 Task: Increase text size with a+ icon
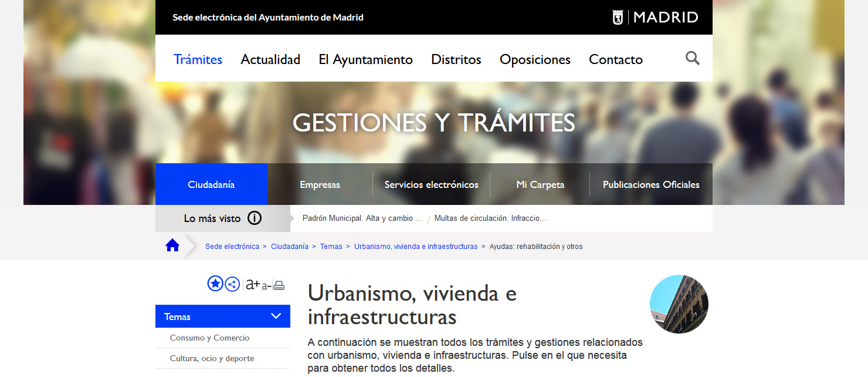252,285
